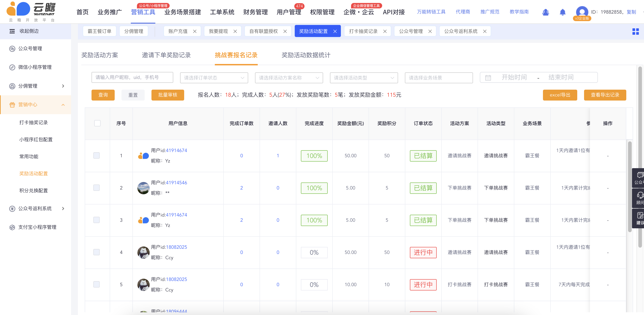The image size is (644, 315).
Task: Check the row 4 checkbox
Action: point(96,252)
